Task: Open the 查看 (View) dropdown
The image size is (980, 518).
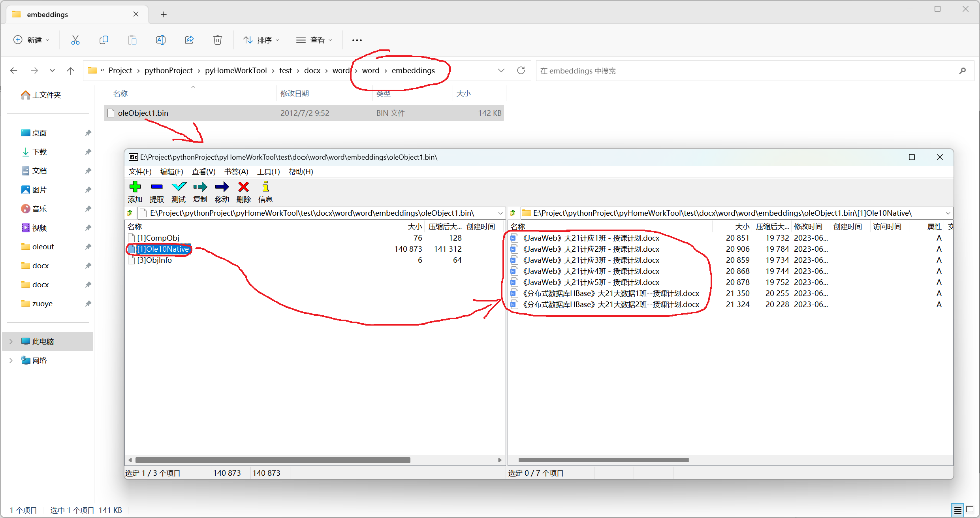Action: coord(314,40)
